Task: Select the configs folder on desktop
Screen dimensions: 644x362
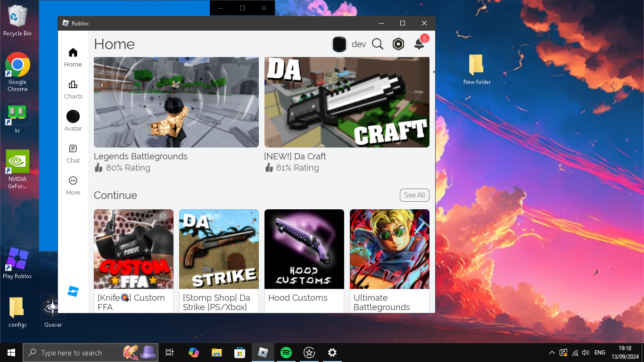Action: 17,312
